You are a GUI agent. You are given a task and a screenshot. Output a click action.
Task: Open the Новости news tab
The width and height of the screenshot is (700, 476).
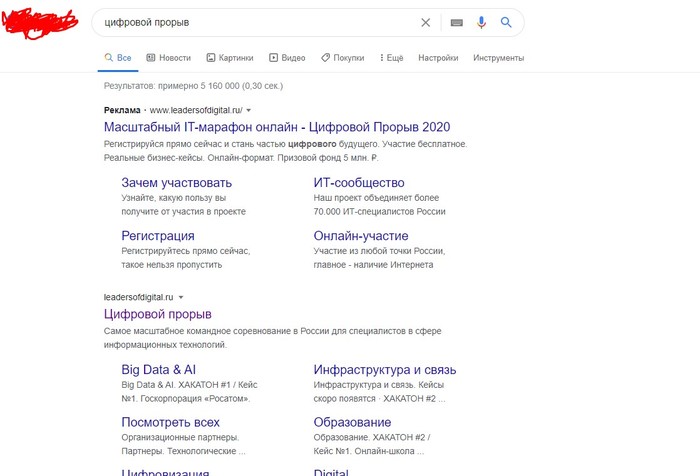168,58
